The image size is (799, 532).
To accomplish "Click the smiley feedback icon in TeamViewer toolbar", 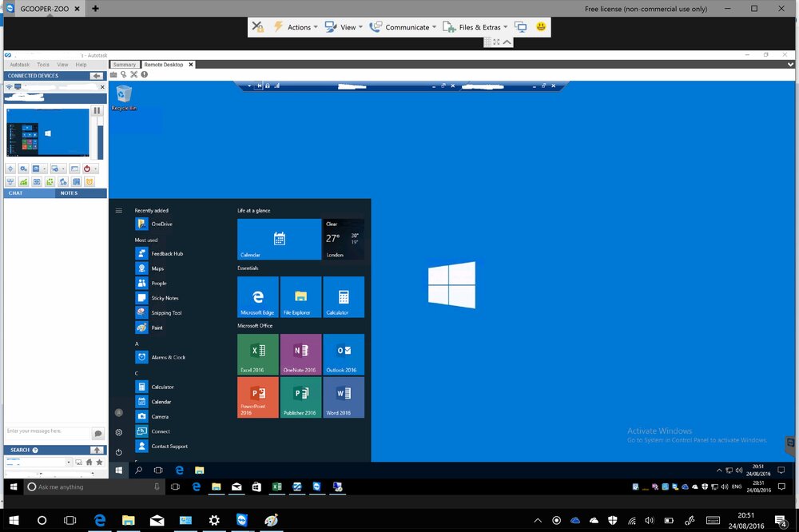I will coord(541,26).
